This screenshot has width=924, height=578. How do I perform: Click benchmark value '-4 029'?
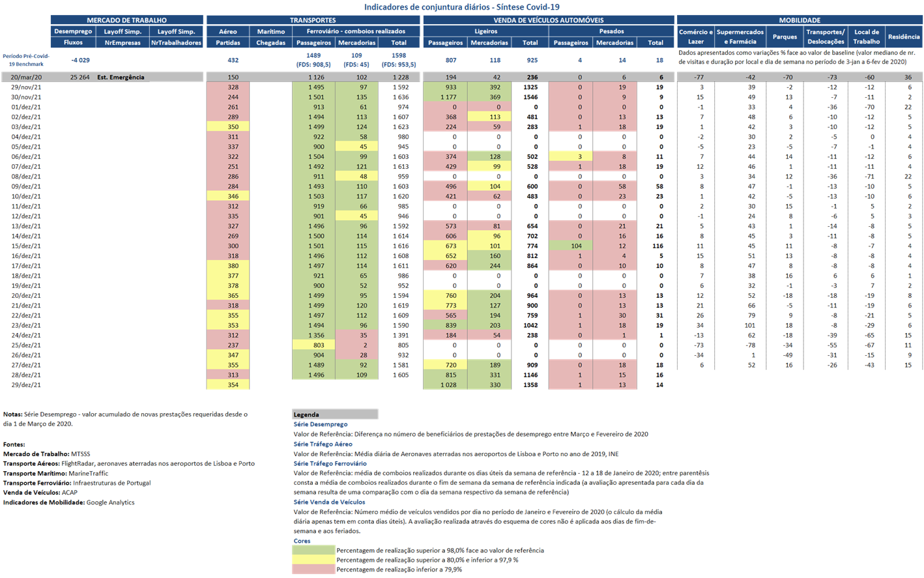[x=80, y=60]
